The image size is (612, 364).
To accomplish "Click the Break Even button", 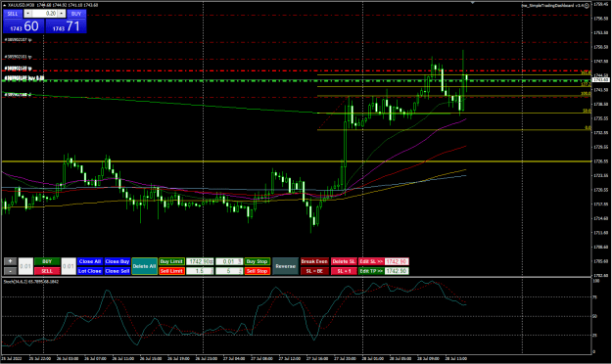I will (314, 261).
